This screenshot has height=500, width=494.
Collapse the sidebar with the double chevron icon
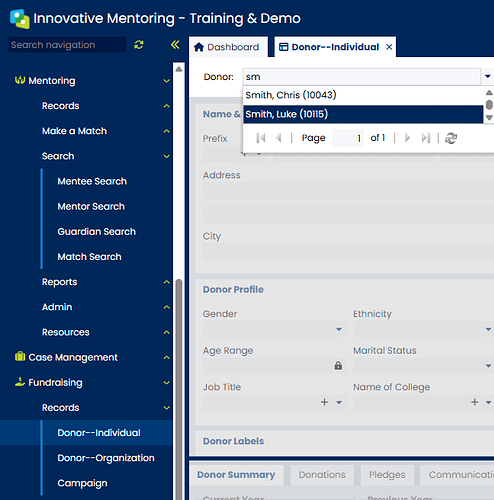(x=175, y=45)
